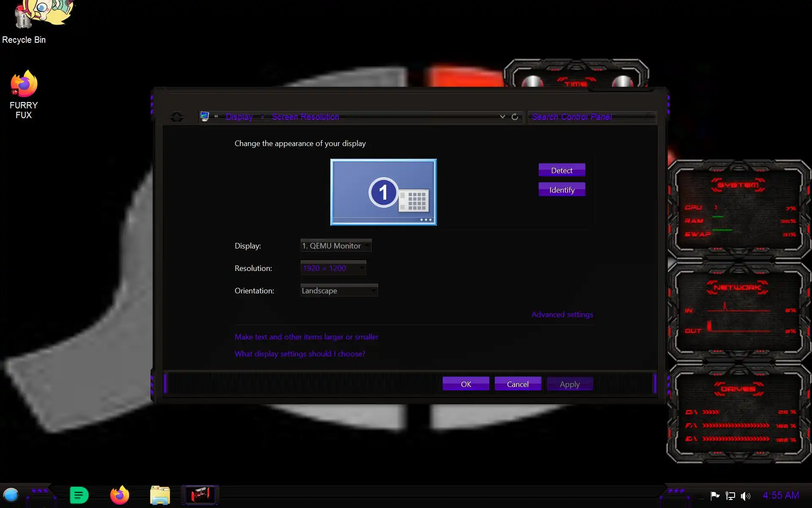Open the File Explorer folder icon in the taskbar
Image resolution: width=812 pixels, height=508 pixels.
pos(160,495)
